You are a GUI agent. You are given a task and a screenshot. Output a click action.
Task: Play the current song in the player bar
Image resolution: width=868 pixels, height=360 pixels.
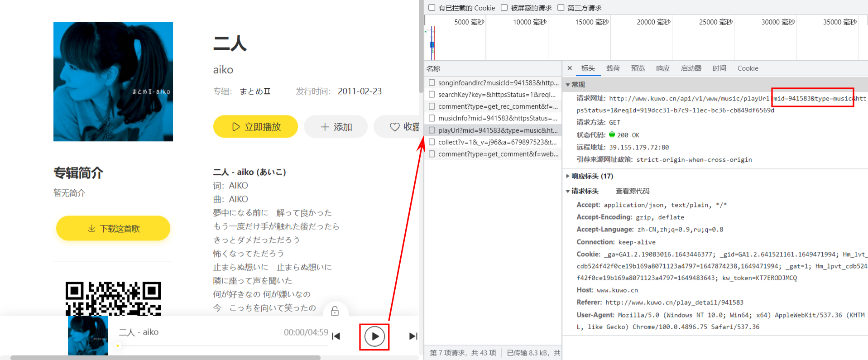coord(374,336)
